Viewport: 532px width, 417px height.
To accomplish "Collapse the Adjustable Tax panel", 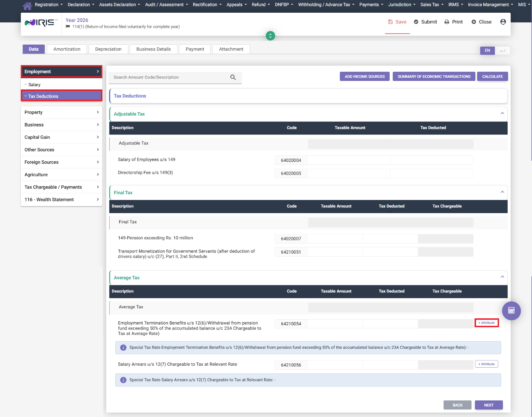I will pos(502,113).
